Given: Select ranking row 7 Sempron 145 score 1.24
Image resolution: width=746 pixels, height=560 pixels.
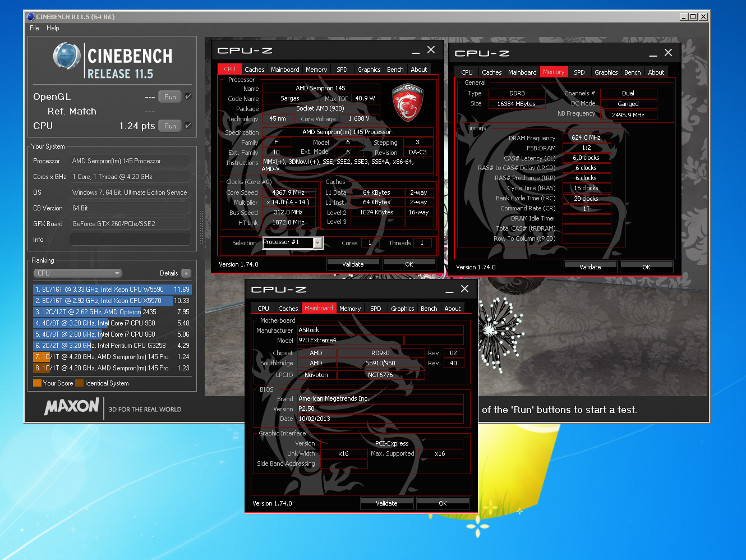Looking at the screenshot, I should (112, 357).
